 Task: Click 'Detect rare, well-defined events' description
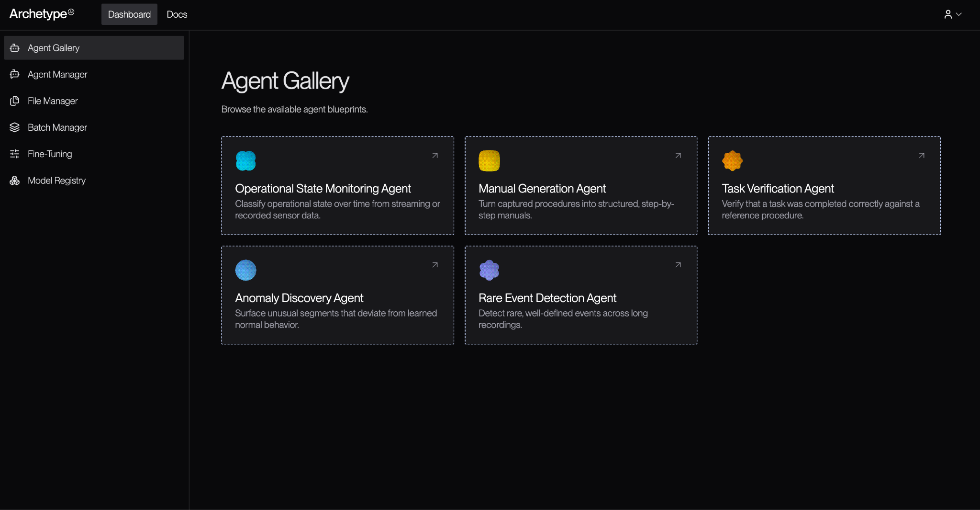tap(563, 319)
